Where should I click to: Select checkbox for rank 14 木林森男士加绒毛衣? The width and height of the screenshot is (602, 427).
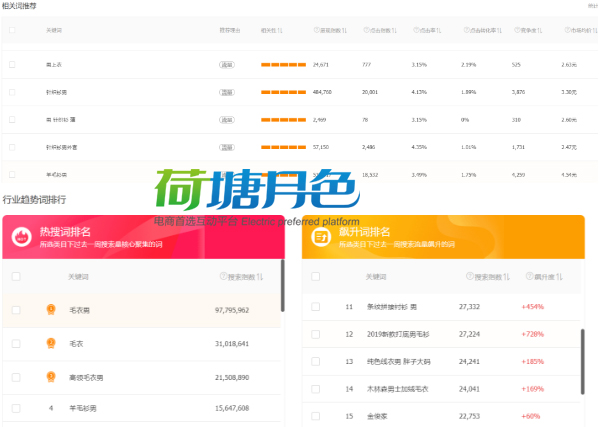point(316,389)
